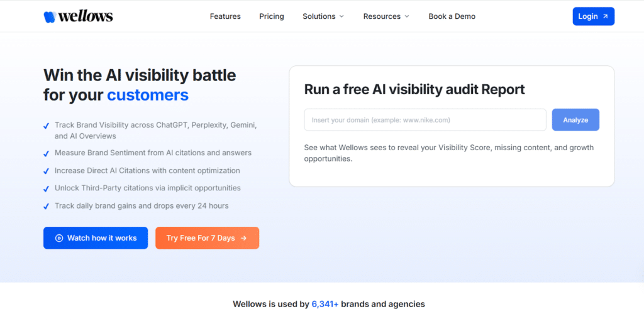Click the checkmark beside Track daily brand gains
The height and width of the screenshot is (321, 644).
(x=47, y=206)
